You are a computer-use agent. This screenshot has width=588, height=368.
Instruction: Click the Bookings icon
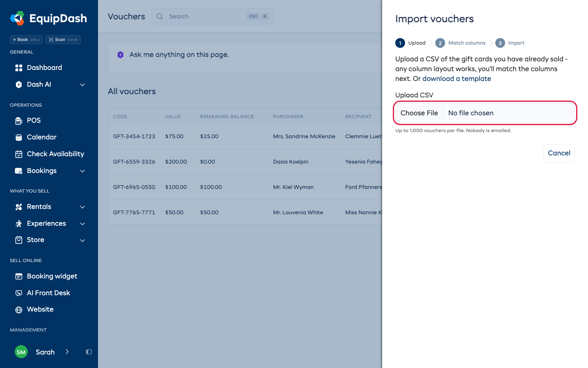pos(19,171)
